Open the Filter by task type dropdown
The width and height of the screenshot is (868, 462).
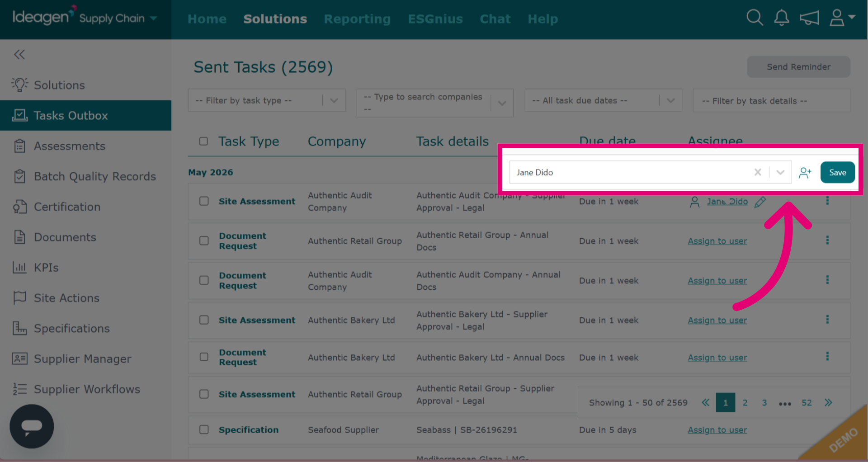coord(267,100)
